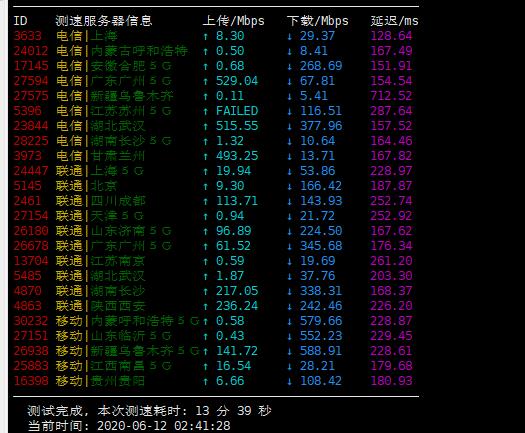Select latency value 712.52

(x=391, y=96)
